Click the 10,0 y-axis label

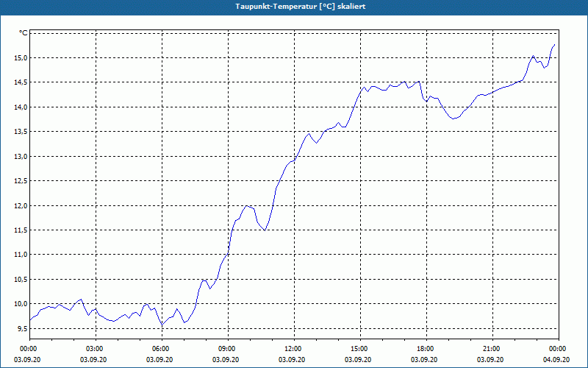21,304
